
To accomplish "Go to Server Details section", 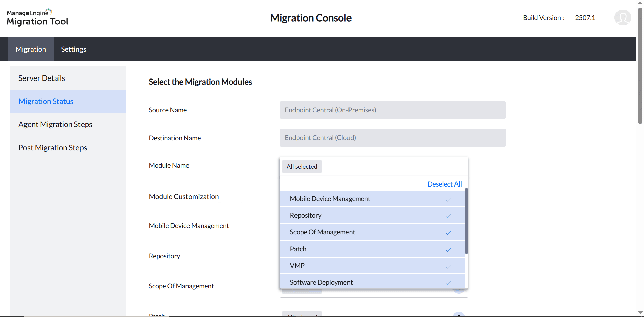I will point(68,78).
